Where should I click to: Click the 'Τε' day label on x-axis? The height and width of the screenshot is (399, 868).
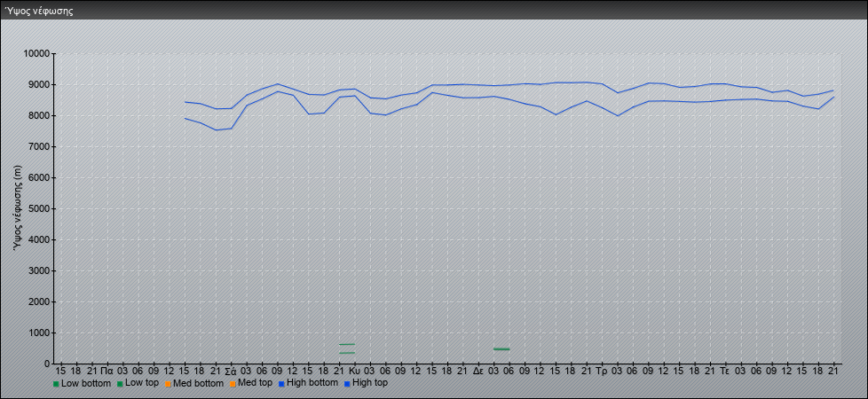[726, 371]
